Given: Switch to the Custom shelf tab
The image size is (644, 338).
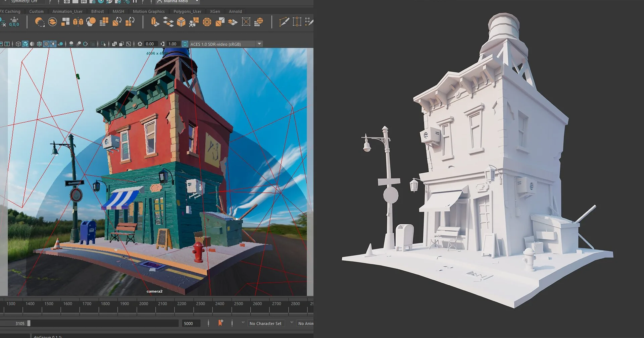Looking at the screenshot, I should [x=36, y=11].
